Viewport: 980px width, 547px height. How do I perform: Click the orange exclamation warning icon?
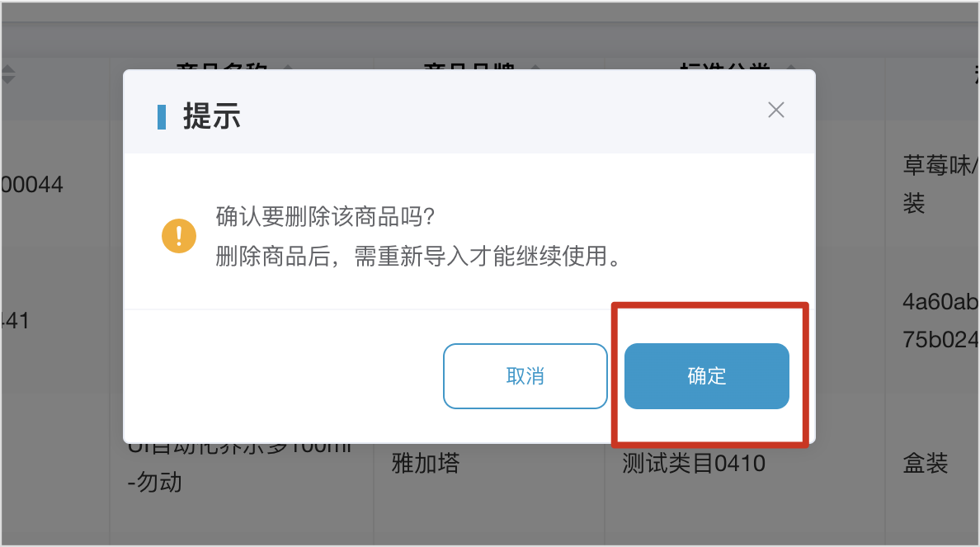tap(179, 236)
